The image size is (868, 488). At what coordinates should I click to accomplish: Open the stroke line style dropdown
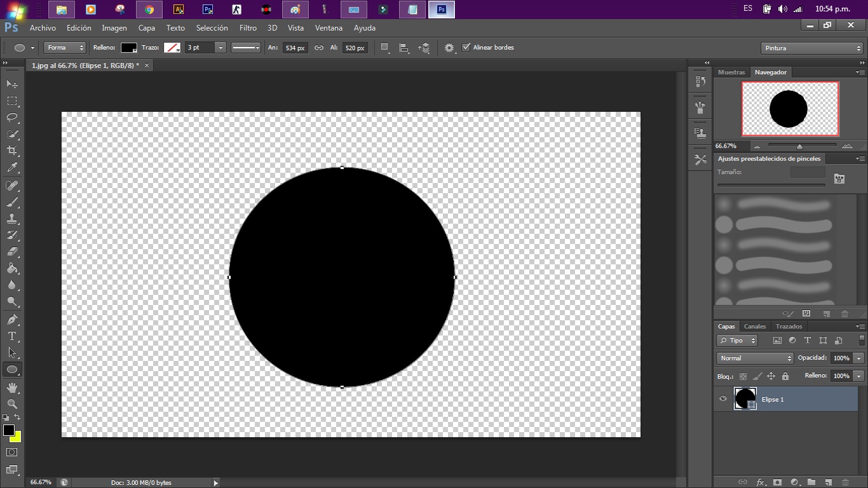tap(245, 48)
